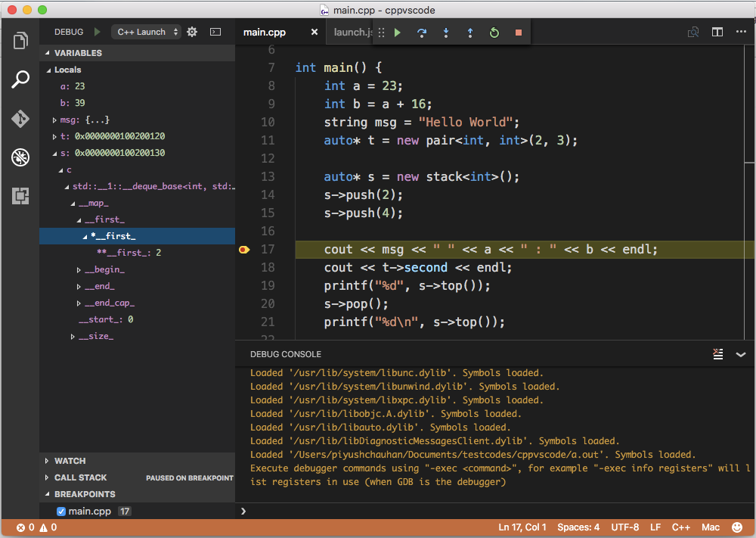Click the C++ language mode in status bar

coord(681,527)
